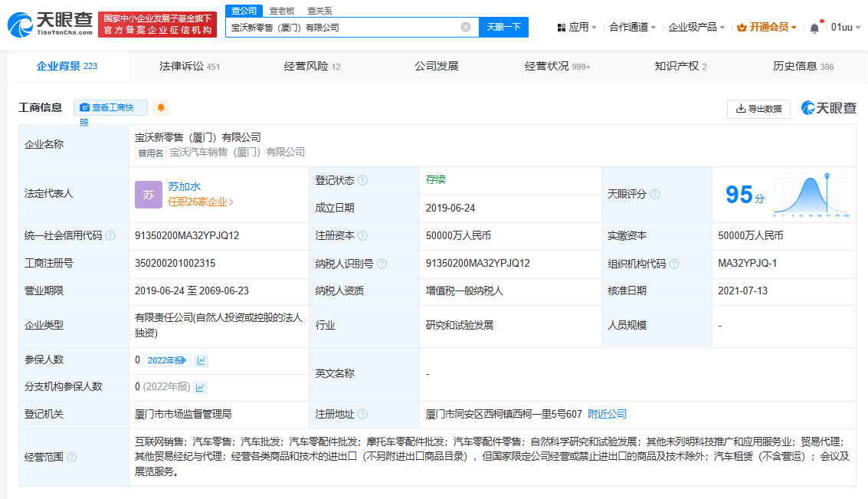Screen dimensions: 868x499
Task: Clear the search box with the X icon
Action: click(466, 27)
